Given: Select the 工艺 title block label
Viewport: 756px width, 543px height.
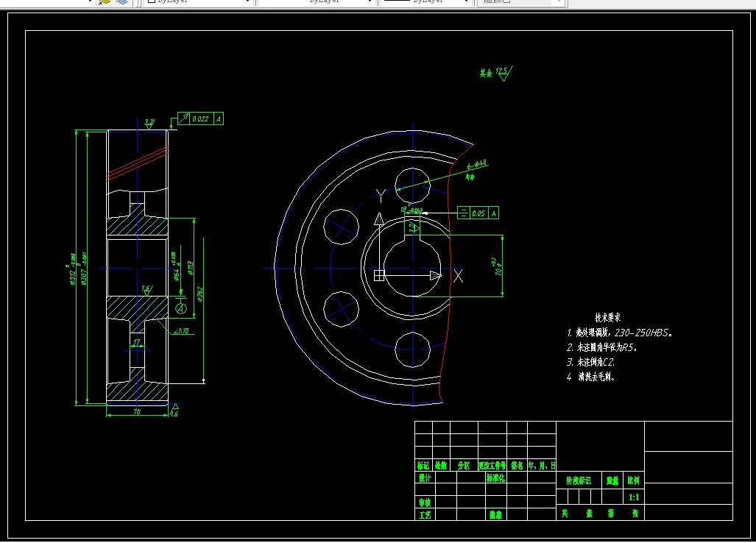Looking at the screenshot, I should pos(425,515).
